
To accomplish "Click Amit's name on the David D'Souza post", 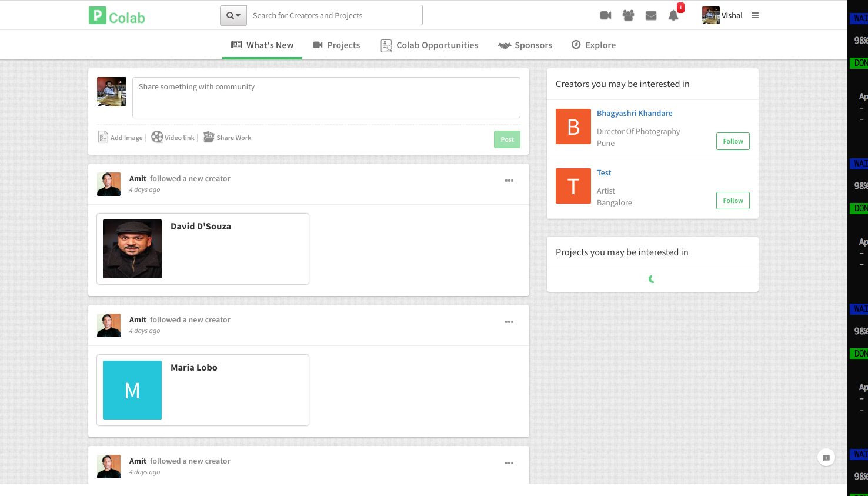I will tap(138, 178).
